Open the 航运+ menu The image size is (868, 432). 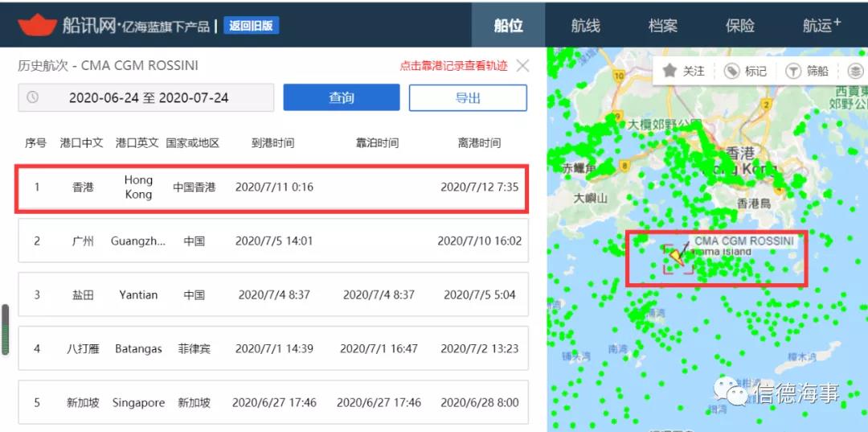(821, 26)
